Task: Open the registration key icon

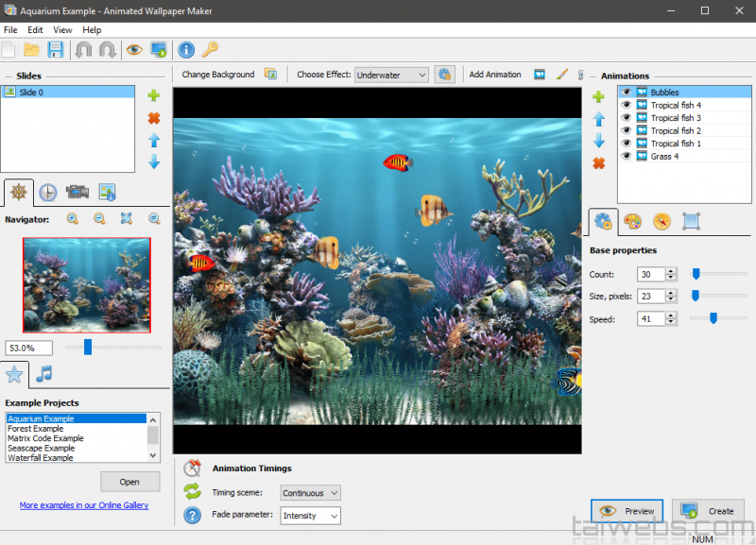Action: [x=211, y=50]
